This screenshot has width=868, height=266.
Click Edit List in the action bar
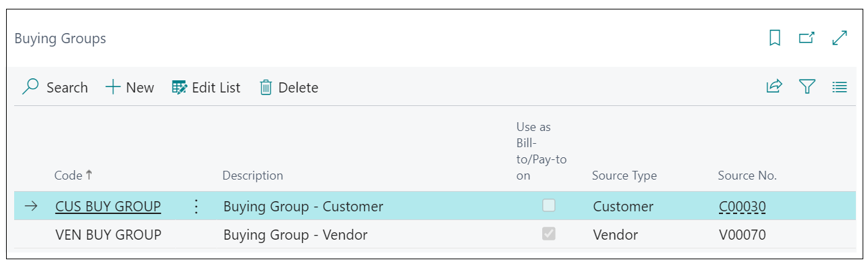click(x=206, y=87)
